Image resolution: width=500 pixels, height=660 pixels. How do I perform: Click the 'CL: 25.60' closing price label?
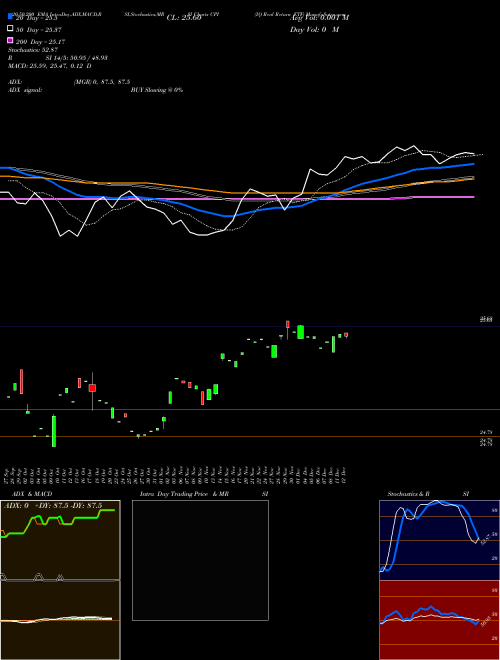tap(184, 18)
